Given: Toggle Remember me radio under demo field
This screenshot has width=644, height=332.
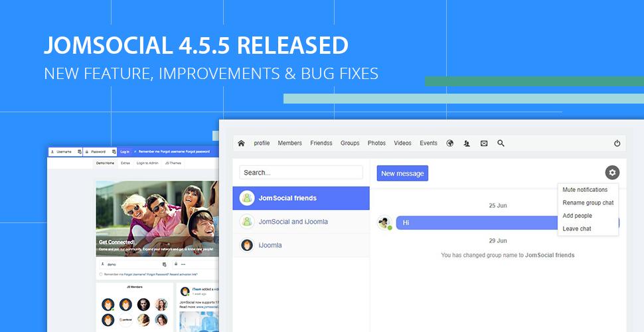Looking at the screenshot, I should [101, 274].
